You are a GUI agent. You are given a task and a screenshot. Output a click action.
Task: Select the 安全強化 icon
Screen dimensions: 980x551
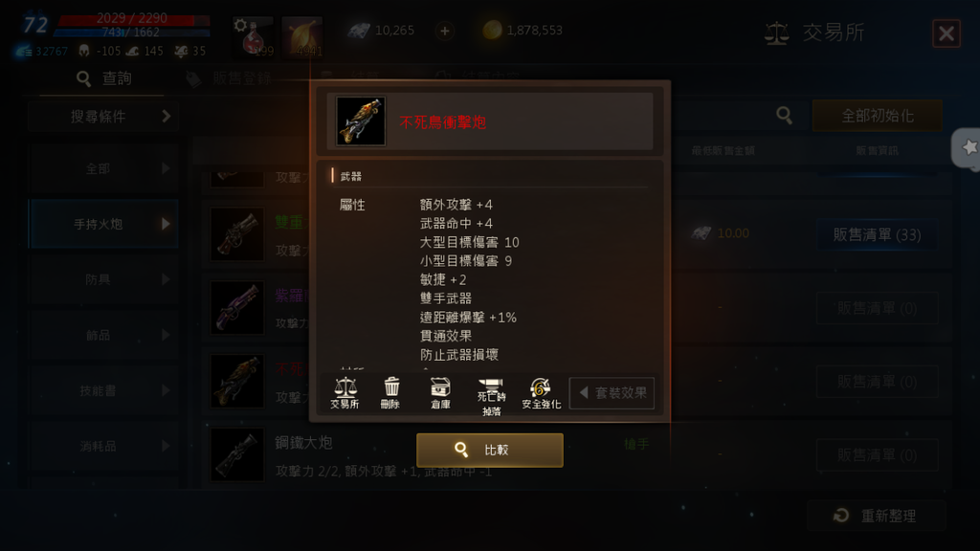pos(541,393)
